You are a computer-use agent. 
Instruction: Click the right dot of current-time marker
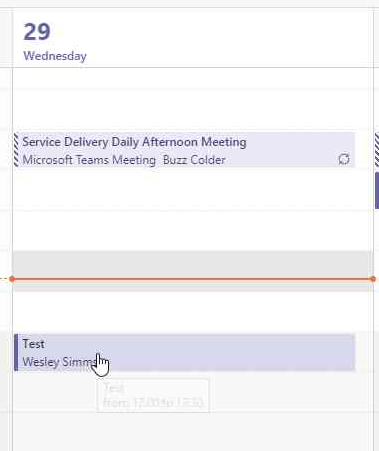(x=373, y=279)
